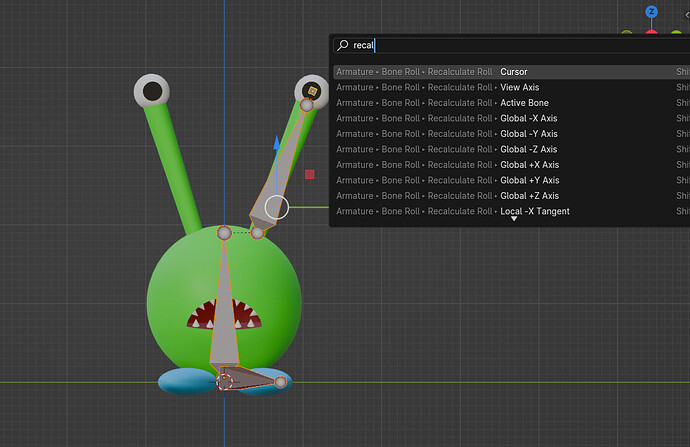
Task: Click the 3D cursor at foot base
Action: [224, 381]
